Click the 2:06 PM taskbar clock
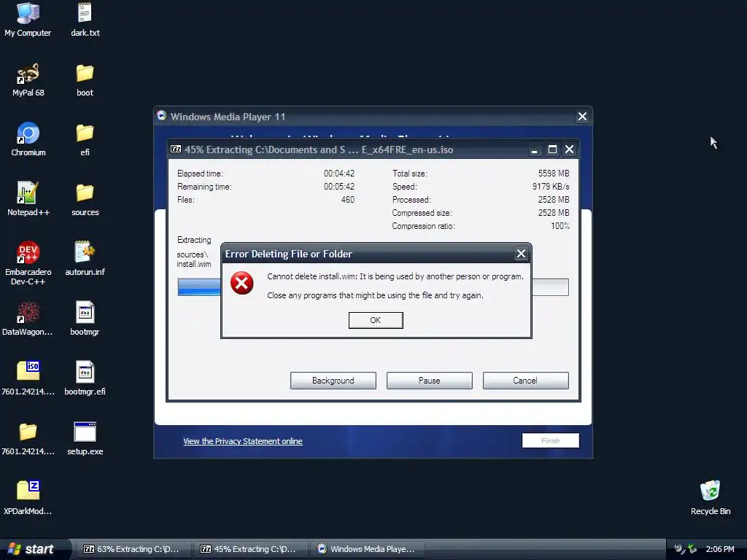The height and width of the screenshot is (560, 747). pos(720,549)
